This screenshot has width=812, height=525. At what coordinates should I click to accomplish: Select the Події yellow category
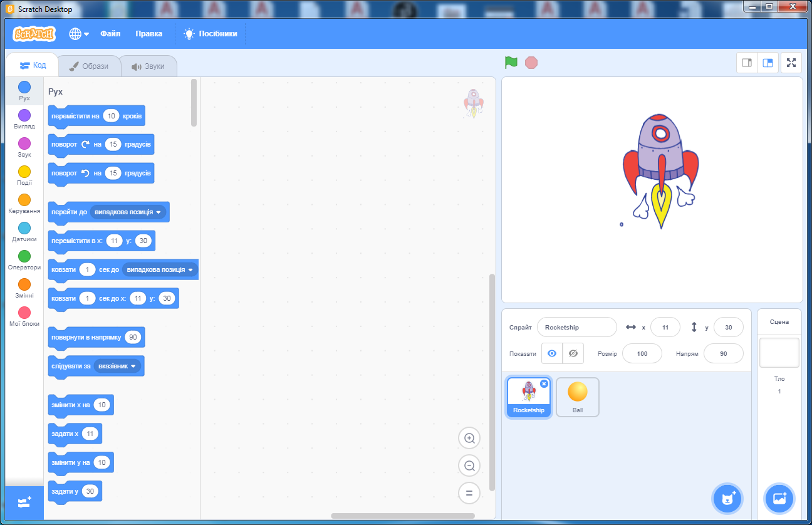[24, 175]
